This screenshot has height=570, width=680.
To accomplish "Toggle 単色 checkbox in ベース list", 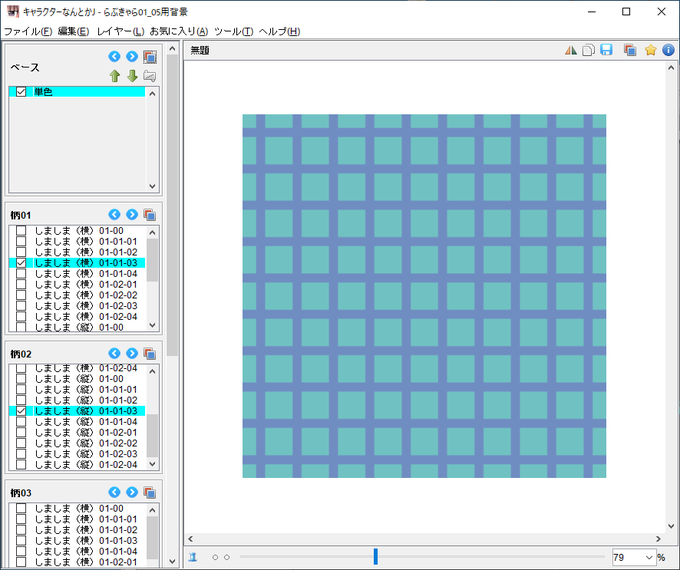I will (x=21, y=92).
